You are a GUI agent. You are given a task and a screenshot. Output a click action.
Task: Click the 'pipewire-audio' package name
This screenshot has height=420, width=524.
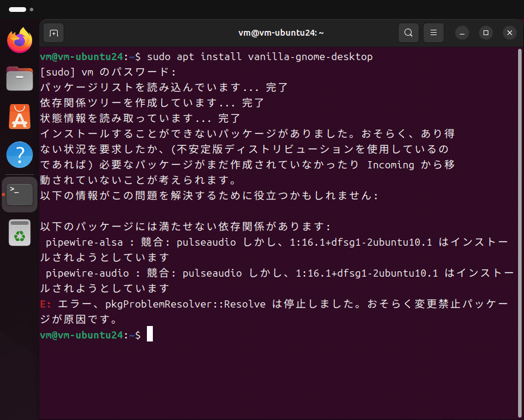[87, 273]
